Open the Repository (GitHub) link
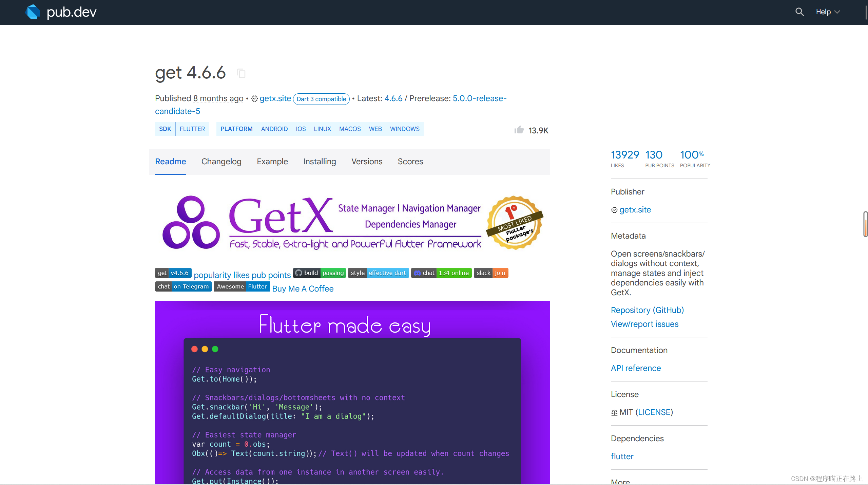Viewport: 868px width, 485px height. (x=647, y=310)
